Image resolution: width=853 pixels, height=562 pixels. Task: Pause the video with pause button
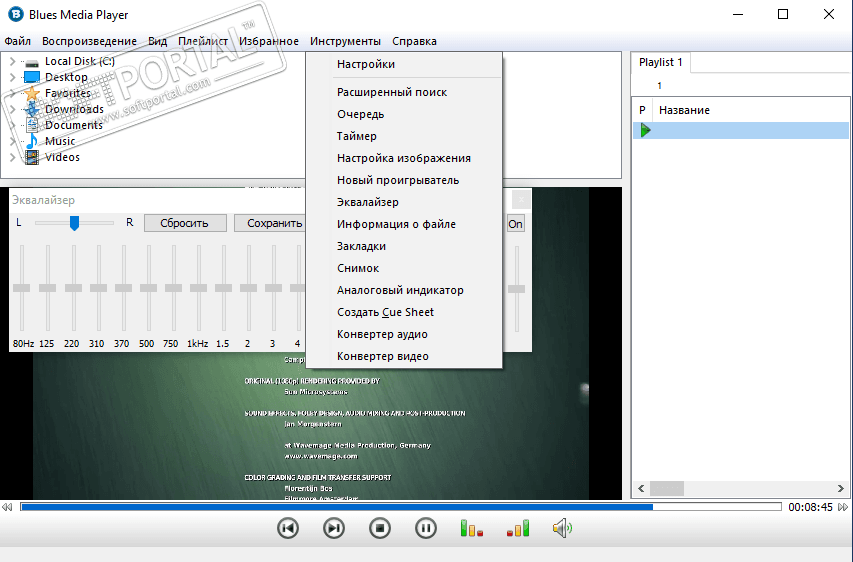425,528
